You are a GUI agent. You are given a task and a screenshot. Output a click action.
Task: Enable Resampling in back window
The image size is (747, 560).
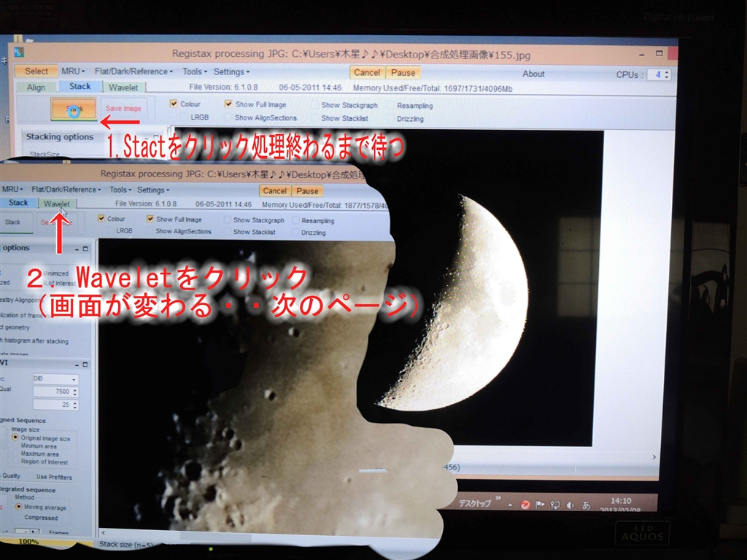point(391,105)
